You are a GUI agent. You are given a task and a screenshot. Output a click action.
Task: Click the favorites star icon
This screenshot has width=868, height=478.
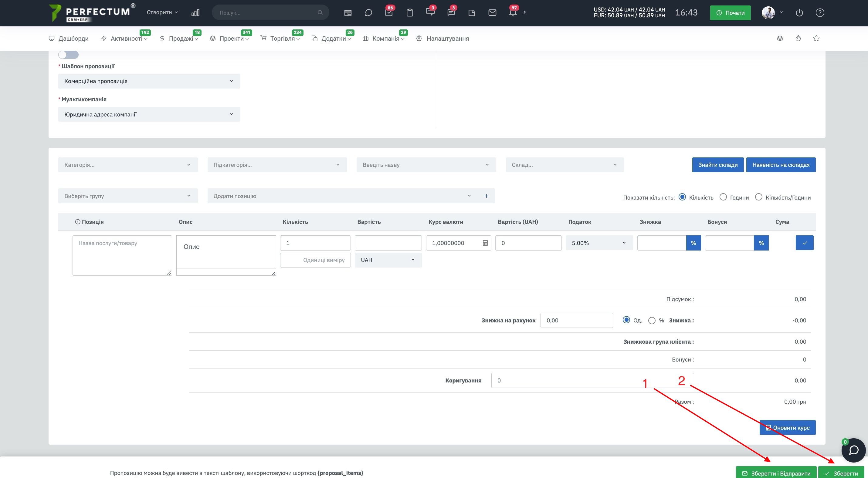(816, 39)
